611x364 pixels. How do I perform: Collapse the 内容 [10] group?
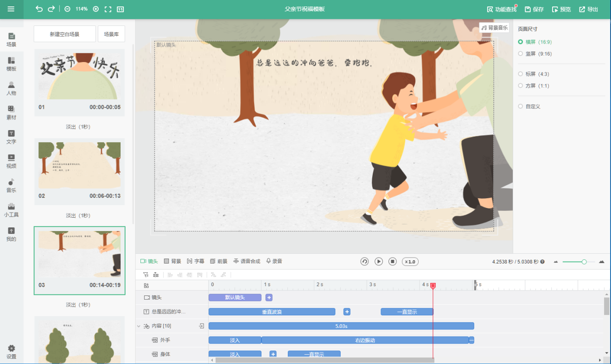139,326
